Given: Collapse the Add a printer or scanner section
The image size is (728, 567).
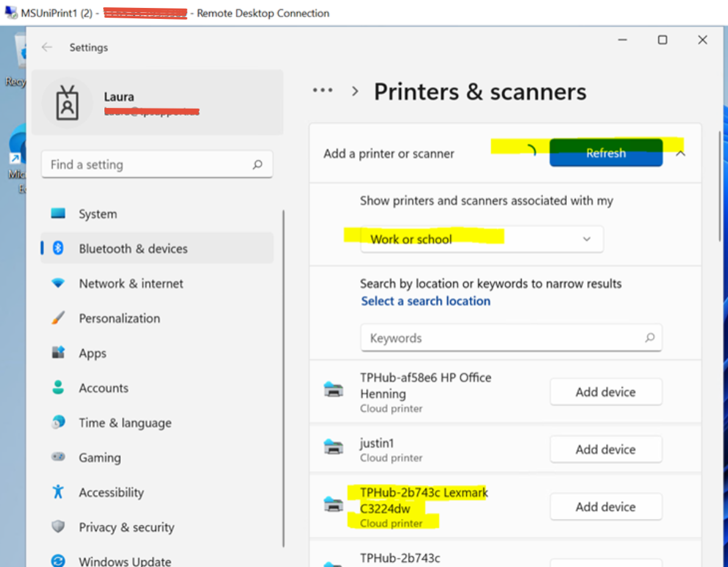Looking at the screenshot, I should tap(680, 153).
